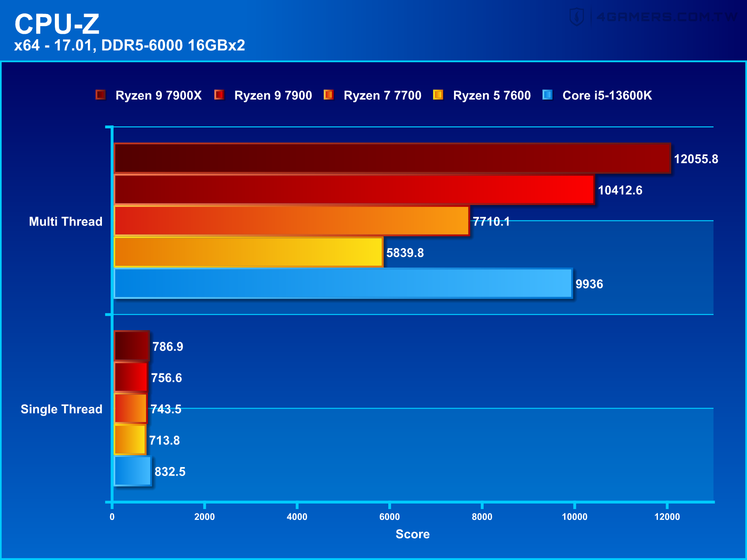747x560 pixels.
Task: Click the Single Thread bar showing 713.8
Action: point(130,440)
